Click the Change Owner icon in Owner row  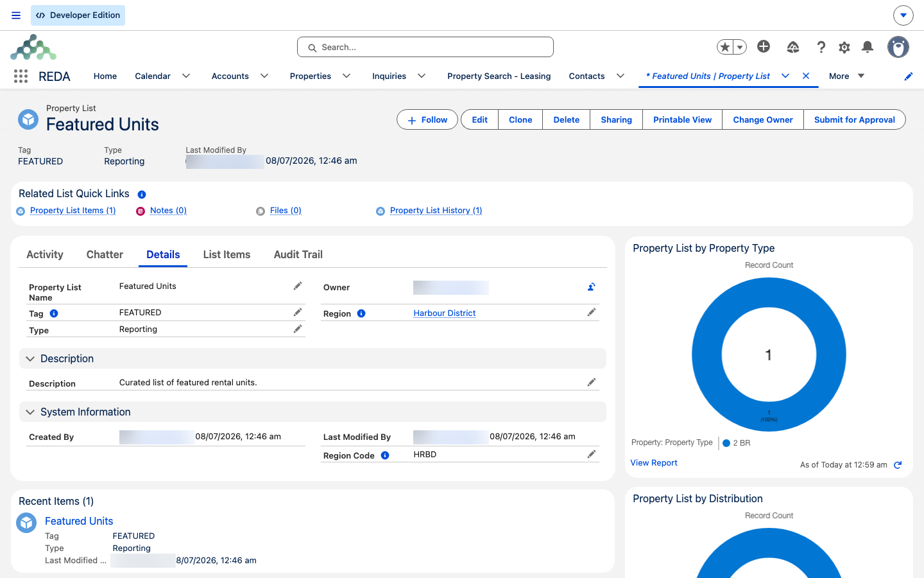(592, 287)
